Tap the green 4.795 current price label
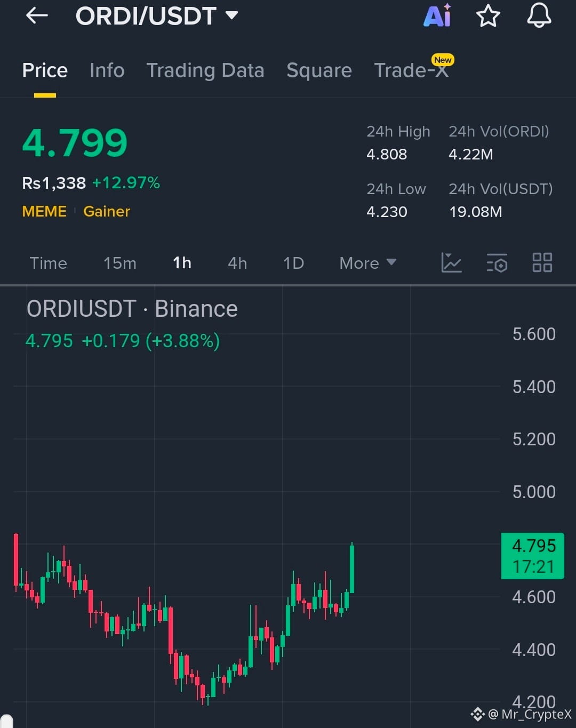The height and width of the screenshot is (728, 576). tap(533, 556)
